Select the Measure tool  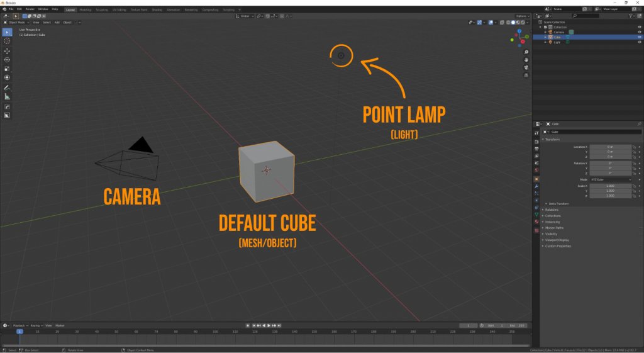tap(8, 96)
